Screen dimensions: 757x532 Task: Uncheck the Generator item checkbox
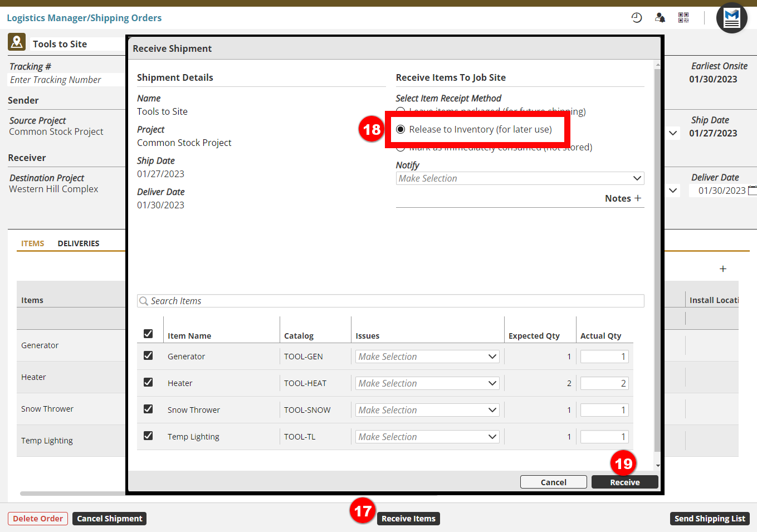coord(148,355)
